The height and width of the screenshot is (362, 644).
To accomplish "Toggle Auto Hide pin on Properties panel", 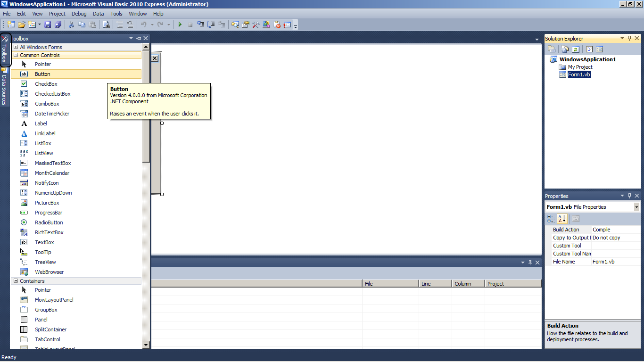I will 629,196.
